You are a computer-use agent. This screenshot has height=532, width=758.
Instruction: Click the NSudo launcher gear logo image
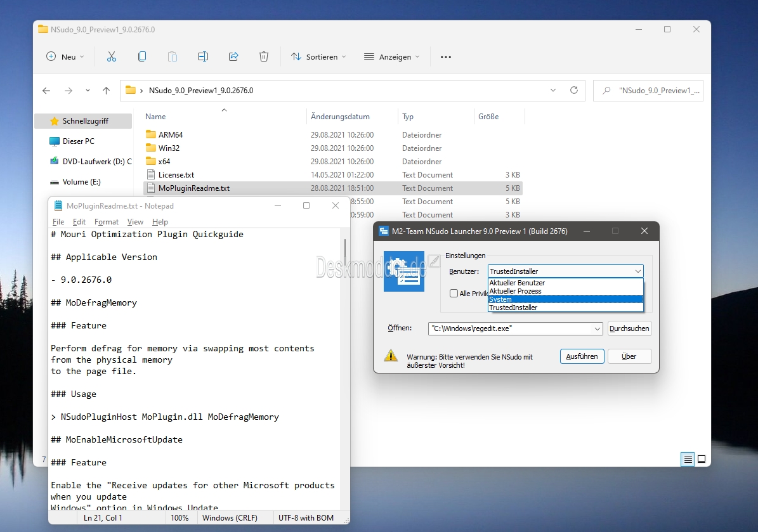(x=403, y=271)
